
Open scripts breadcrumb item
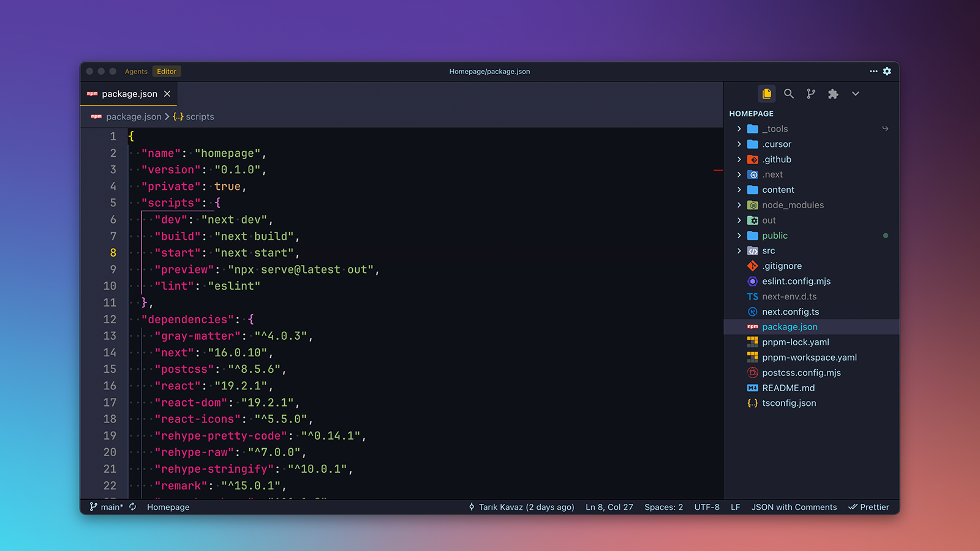(x=199, y=116)
